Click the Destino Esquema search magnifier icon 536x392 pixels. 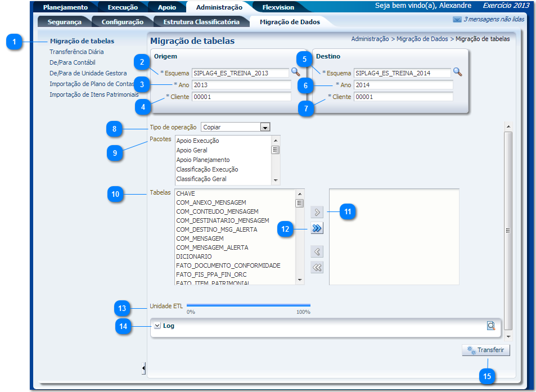[457, 72]
